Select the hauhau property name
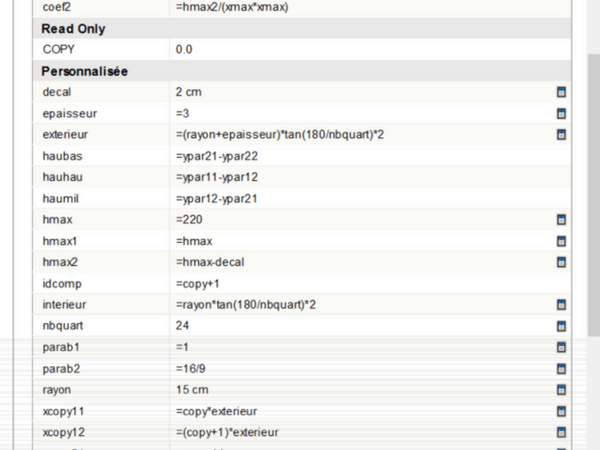The height and width of the screenshot is (450, 600). click(63, 177)
